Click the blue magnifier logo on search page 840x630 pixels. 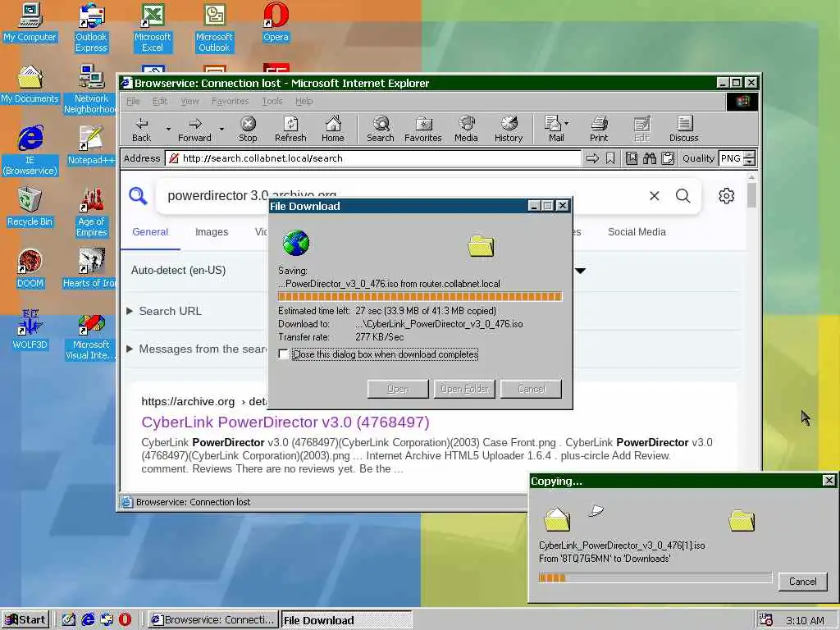138,195
